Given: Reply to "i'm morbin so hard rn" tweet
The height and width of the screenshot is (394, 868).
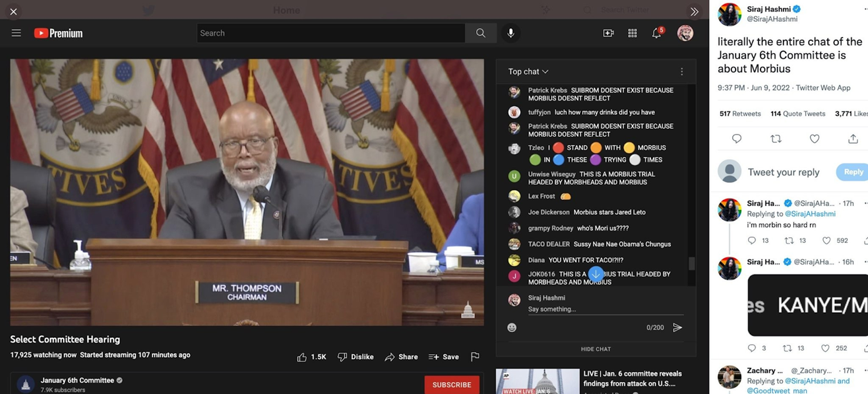Looking at the screenshot, I should pyautogui.click(x=752, y=240).
